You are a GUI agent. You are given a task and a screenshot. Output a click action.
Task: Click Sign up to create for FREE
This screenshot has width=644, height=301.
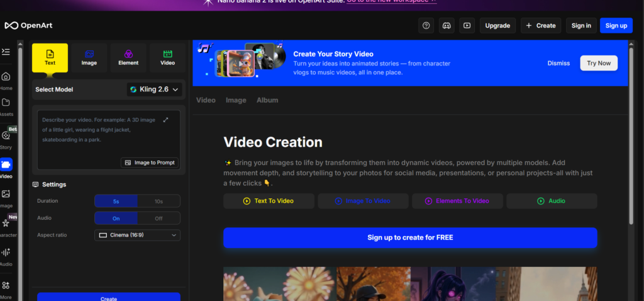click(410, 237)
